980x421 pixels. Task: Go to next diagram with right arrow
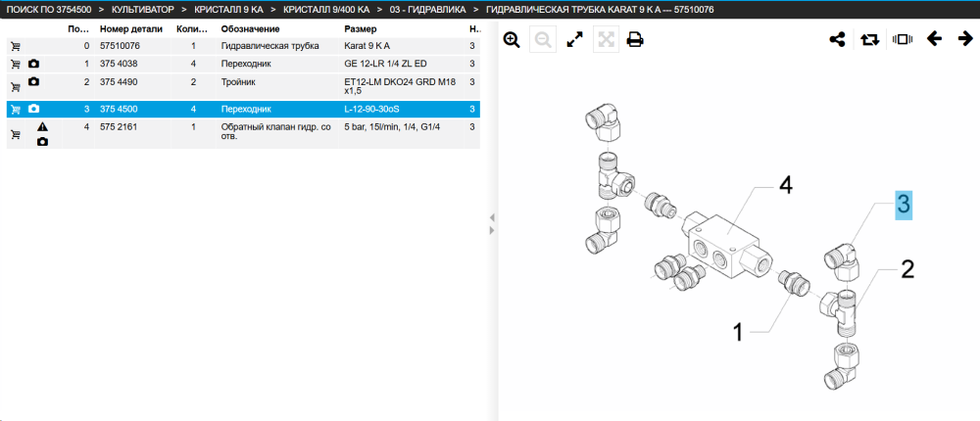[965, 39]
